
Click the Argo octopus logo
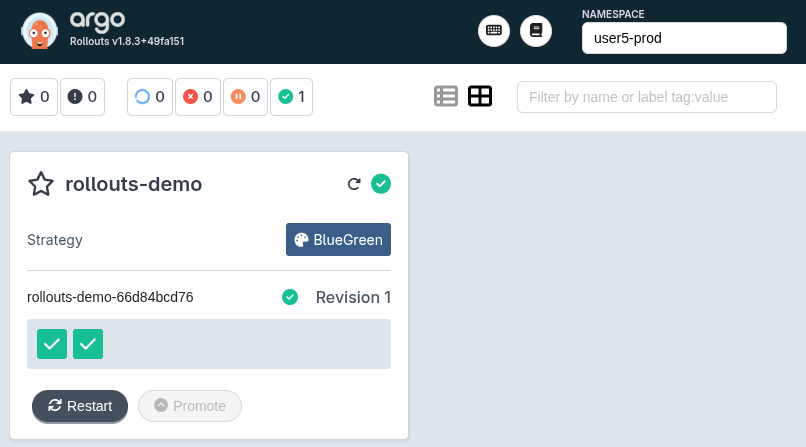click(39, 31)
